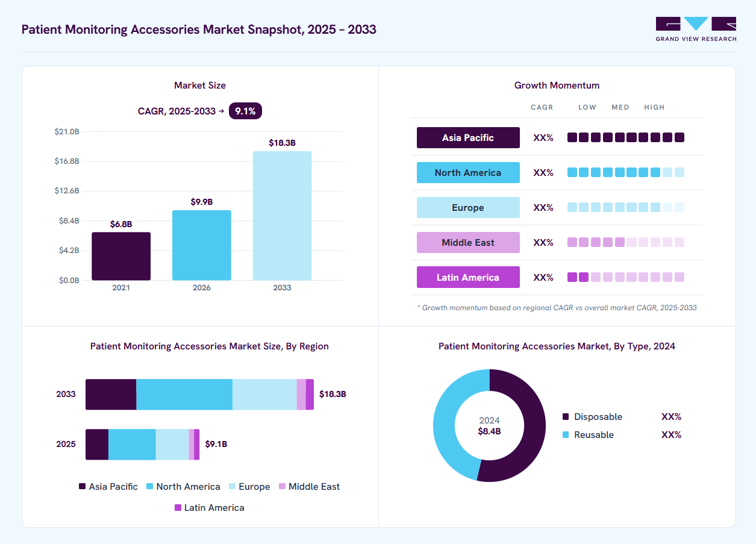Click the Market Snapshot page title
The width and height of the screenshot is (756, 544).
click(x=199, y=30)
